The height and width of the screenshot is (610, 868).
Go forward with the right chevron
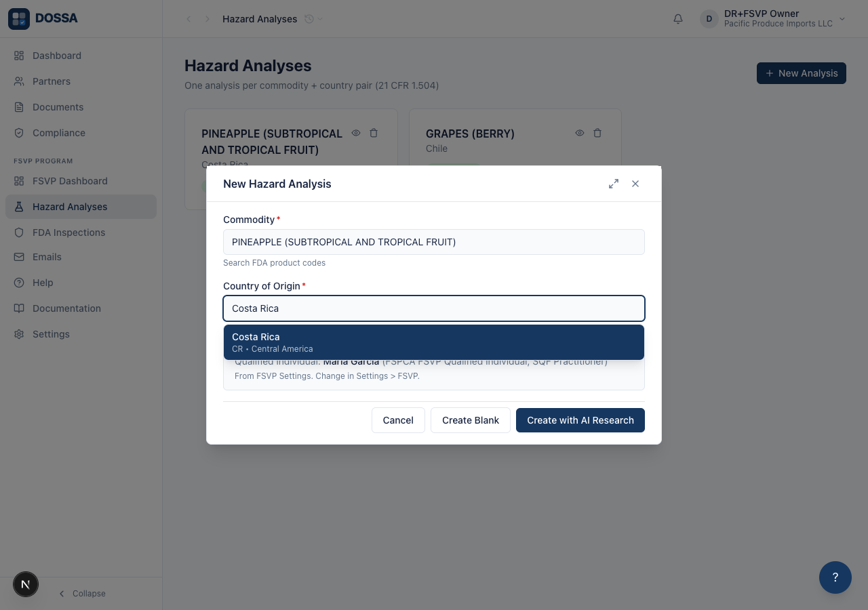(x=208, y=19)
